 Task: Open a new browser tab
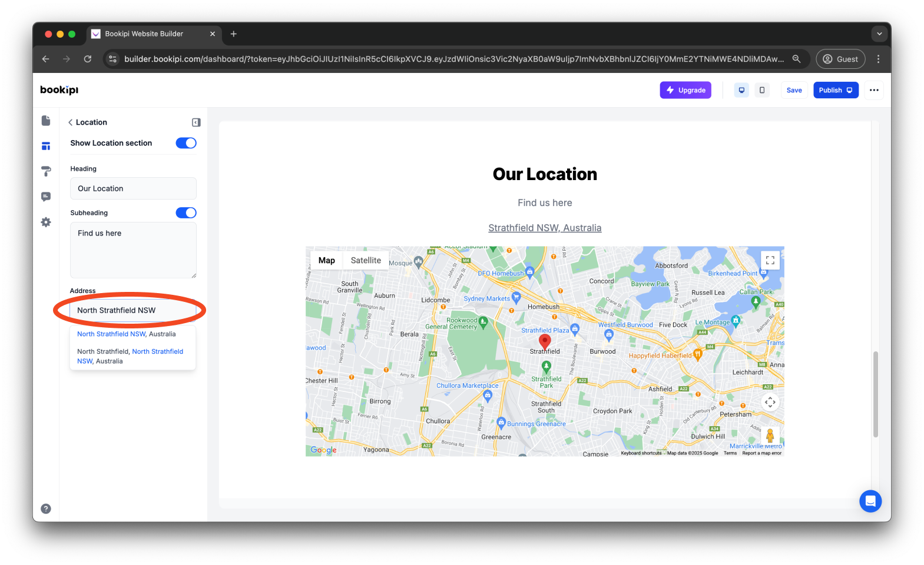(x=234, y=34)
